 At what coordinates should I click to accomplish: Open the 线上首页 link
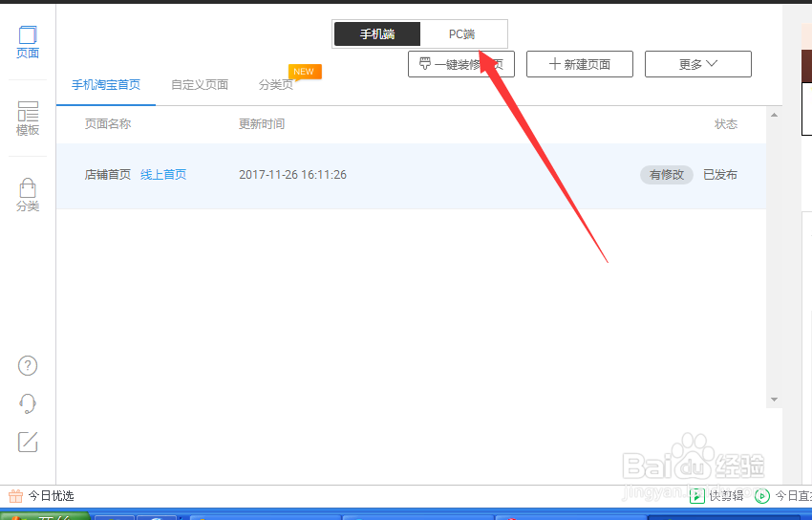tap(163, 175)
